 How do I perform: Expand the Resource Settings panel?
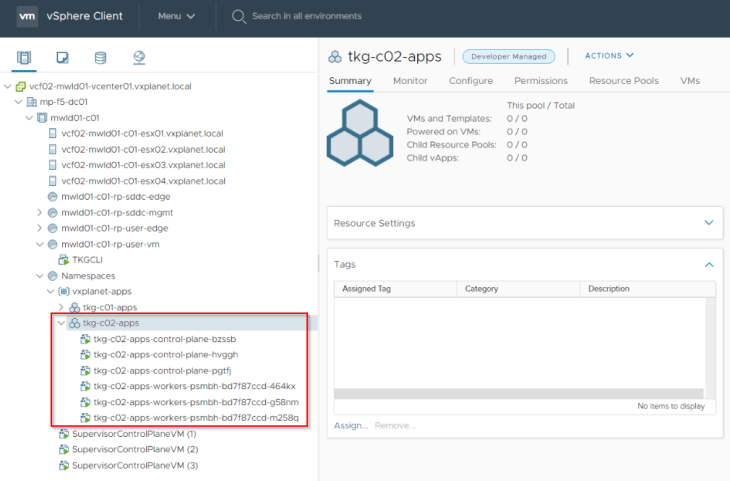(x=709, y=223)
